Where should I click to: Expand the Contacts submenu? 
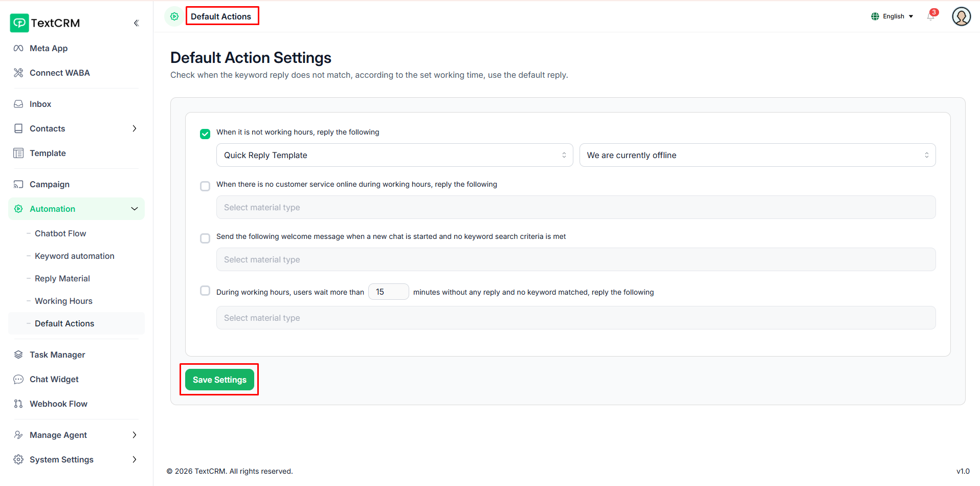pos(135,128)
